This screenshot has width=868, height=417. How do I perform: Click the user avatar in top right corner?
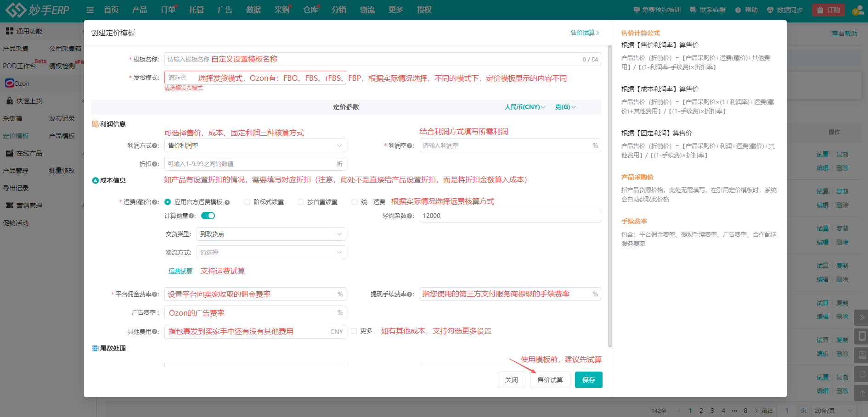tap(858, 9)
